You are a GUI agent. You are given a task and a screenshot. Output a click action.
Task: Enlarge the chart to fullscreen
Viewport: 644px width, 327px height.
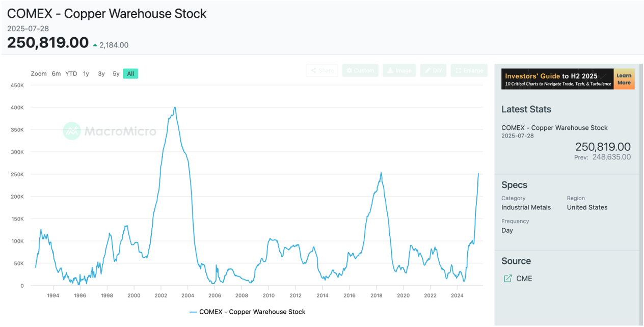click(x=469, y=70)
